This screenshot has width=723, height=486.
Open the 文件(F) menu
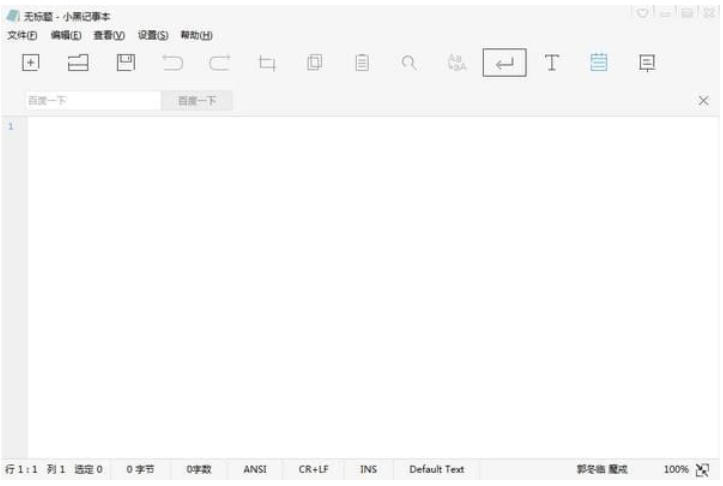coord(21,35)
